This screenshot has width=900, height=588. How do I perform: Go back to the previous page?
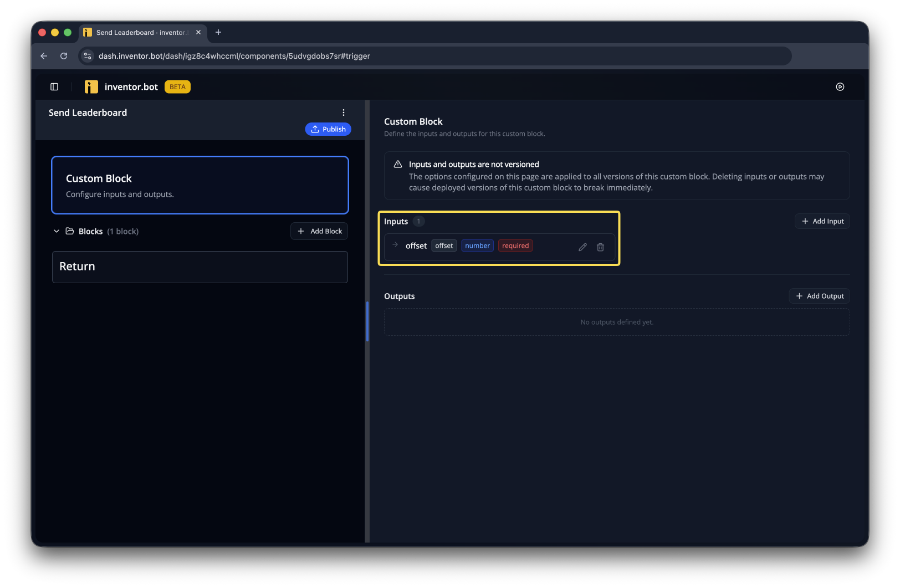coord(44,56)
